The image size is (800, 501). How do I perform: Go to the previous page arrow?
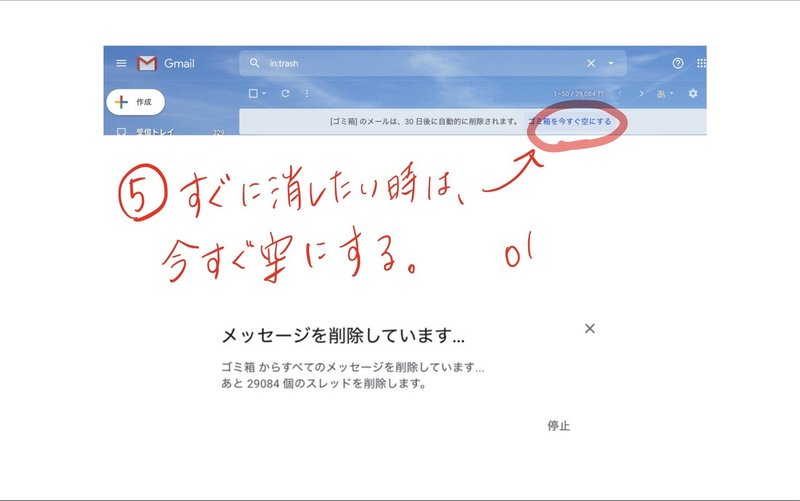[620, 93]
